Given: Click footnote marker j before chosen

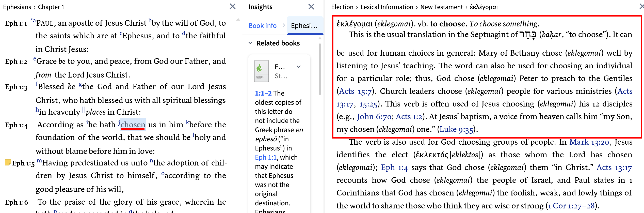Looking at the screenshot, I should (x=119, y=123).
